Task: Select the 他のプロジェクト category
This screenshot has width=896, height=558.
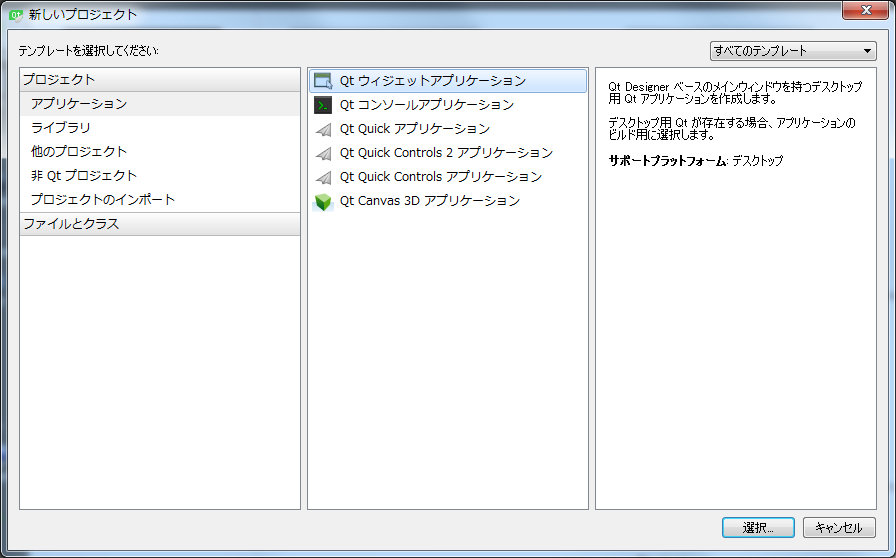Action: coord(159,152)
